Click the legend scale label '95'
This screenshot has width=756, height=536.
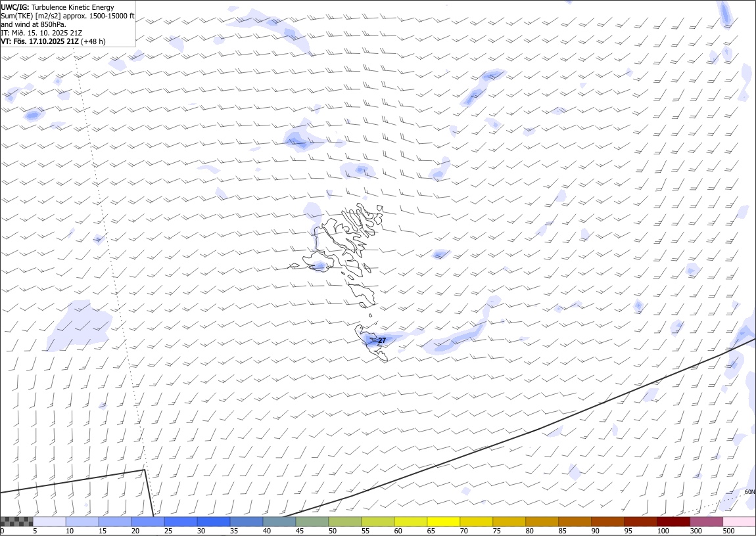628,531
